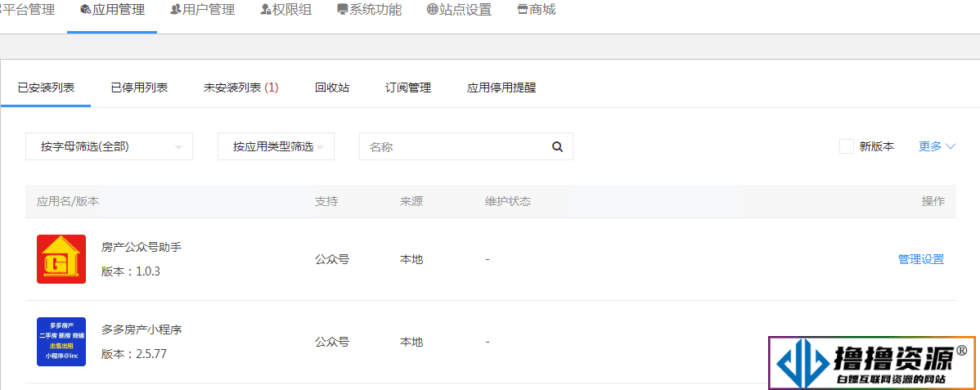Click 公众号 in the 房产公众号助手 row
The image size is (980, 390).
tap(332, 259)
